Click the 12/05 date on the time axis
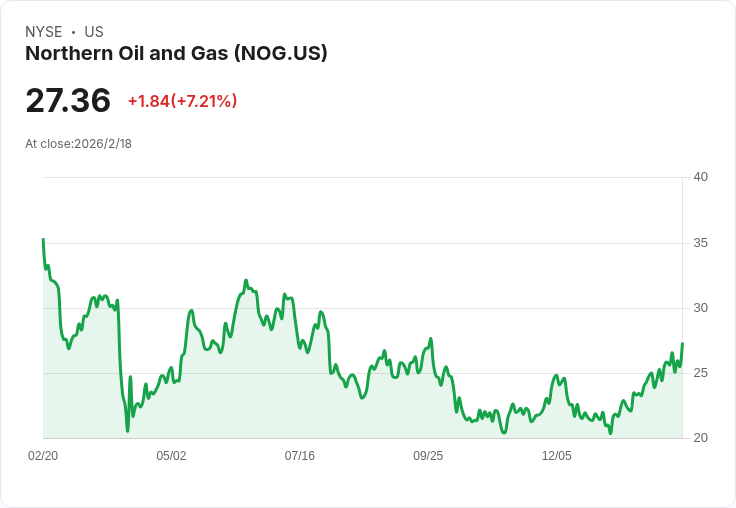The width and height of the screenshot is (736, 508). (557, 456)
